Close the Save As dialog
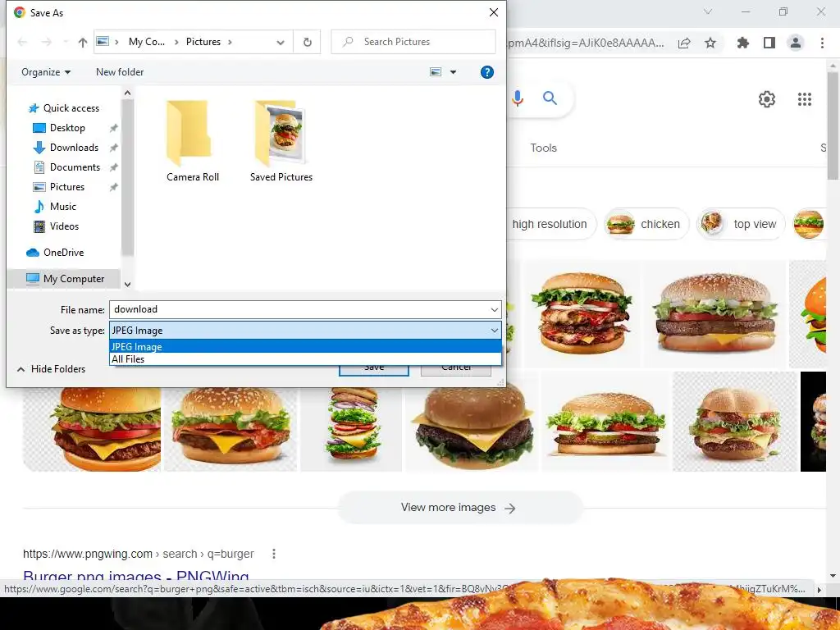The image size is (840, 630). (493, 12)
